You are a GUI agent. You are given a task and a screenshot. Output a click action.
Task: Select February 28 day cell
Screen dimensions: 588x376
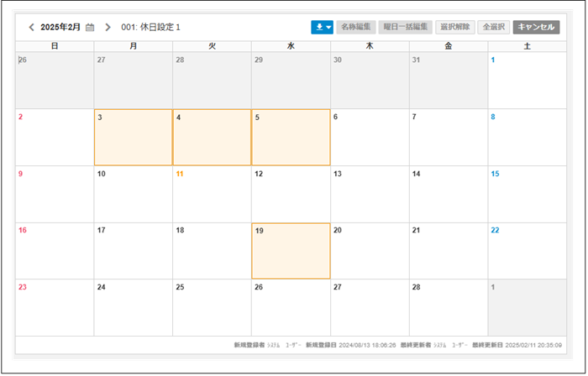pos(449,307)
